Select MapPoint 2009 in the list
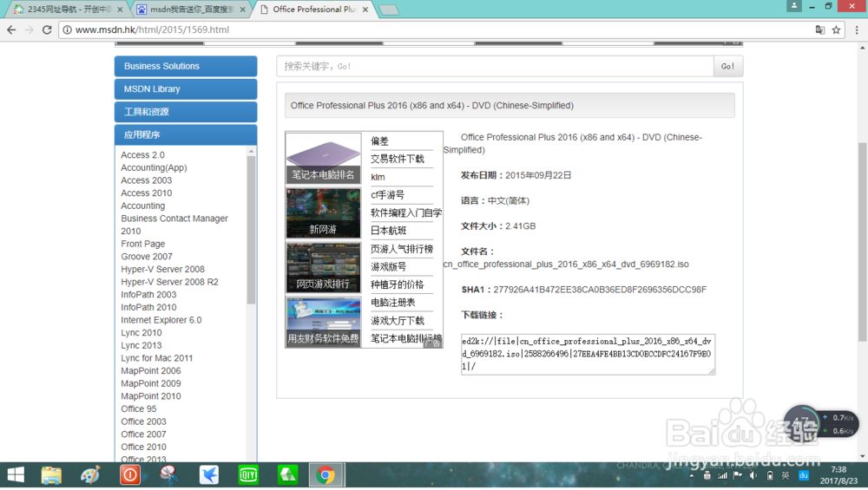This screenshot has height=490, width=868. pyautogui.click(x=151, y=384)
